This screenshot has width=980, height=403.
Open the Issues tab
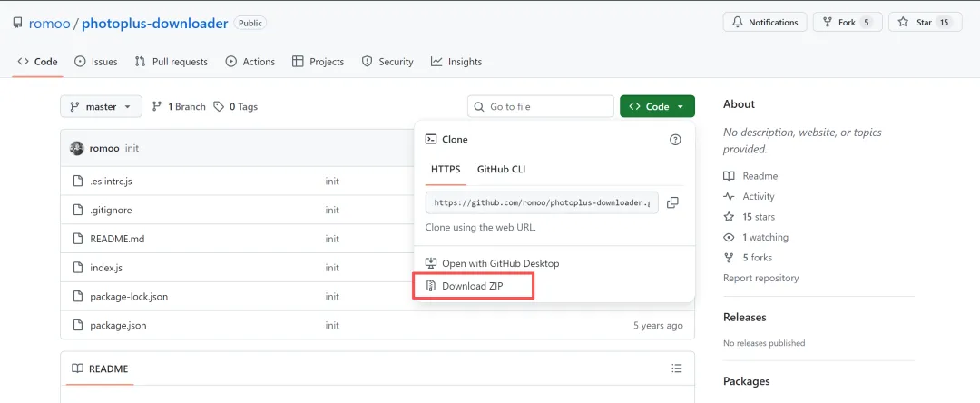[x=96, y=62]
